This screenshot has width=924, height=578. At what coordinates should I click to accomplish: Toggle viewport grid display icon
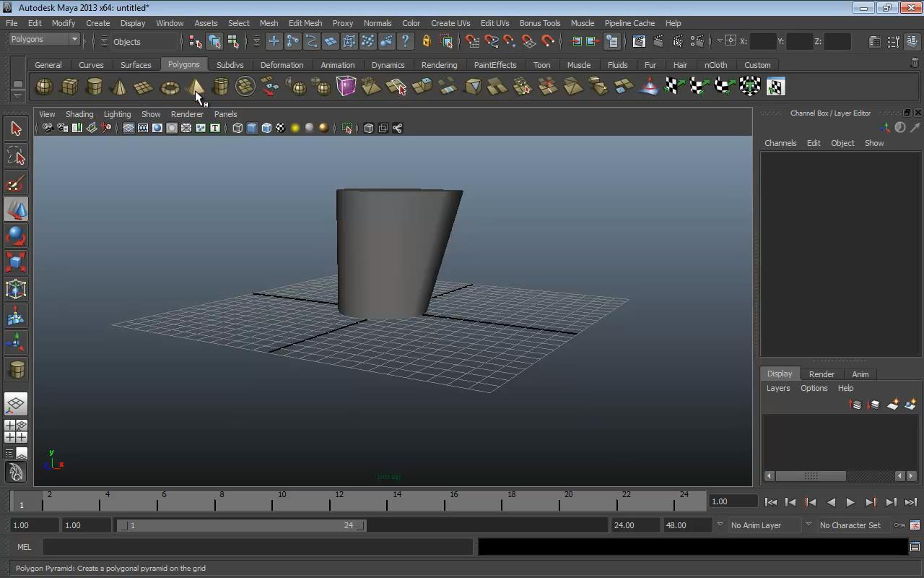click(128, 128)
